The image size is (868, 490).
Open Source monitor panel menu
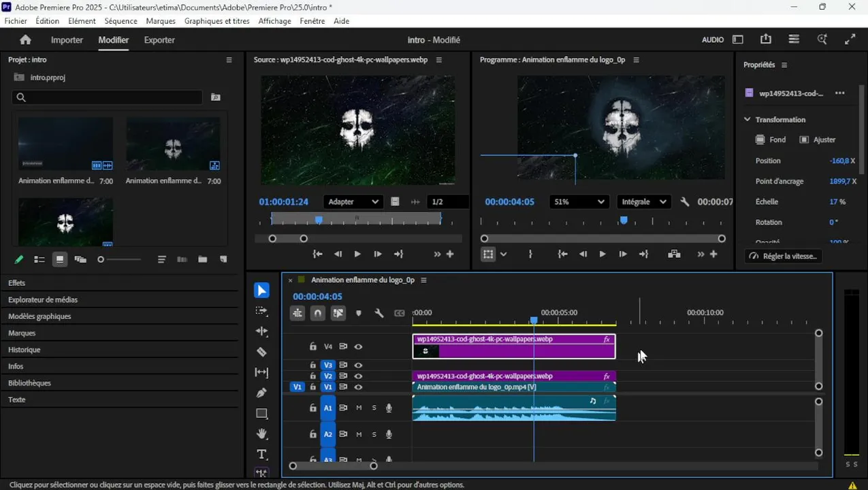coord(438,60)
